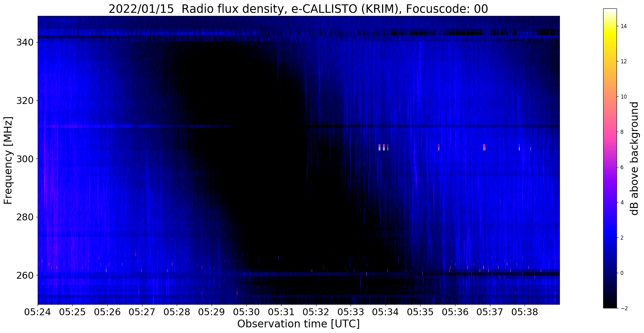Screen dimensions: 644x333
Task: Select the 280 frequency tick label
Action: click(25, 217)
